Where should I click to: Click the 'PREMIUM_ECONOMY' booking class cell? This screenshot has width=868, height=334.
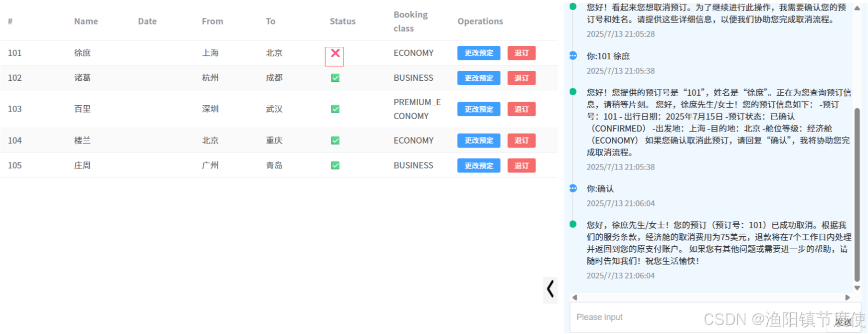coord(417,109)
